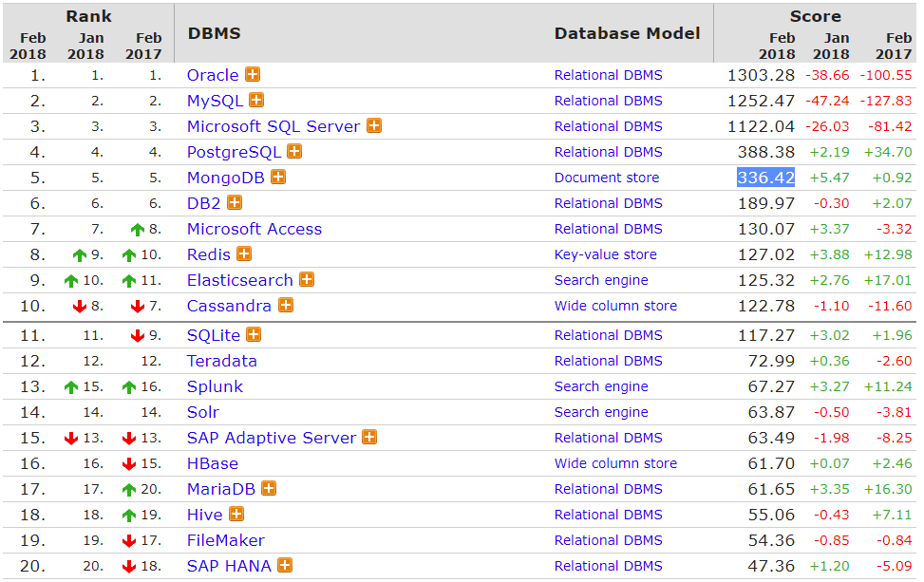The height and width of the screenshot is (582, 924).
Task: Expand details plus icon next to Oracle
Action: 253,74
